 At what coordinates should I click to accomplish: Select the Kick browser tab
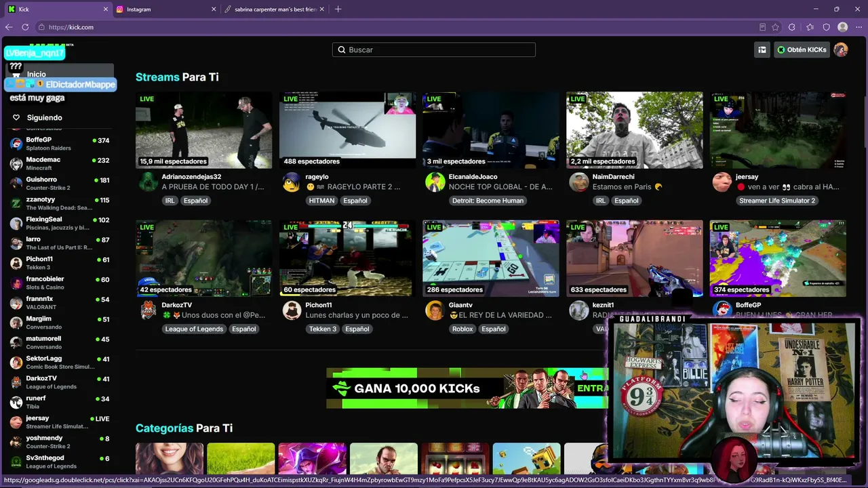tap(57, 9)
